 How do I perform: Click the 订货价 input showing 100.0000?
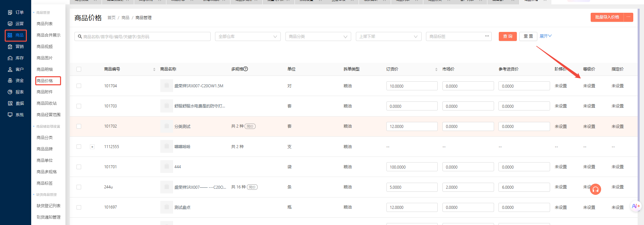click(x=412, y=167)
